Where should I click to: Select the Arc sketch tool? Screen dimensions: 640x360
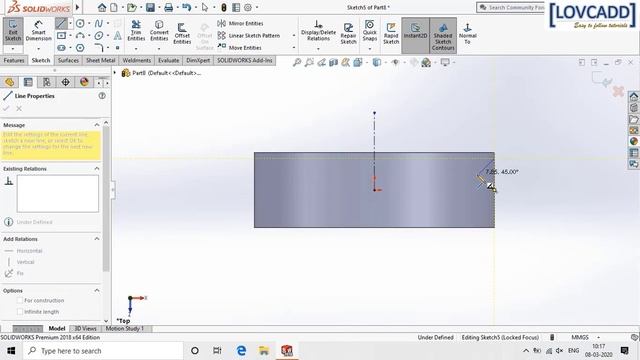point(80,36)
